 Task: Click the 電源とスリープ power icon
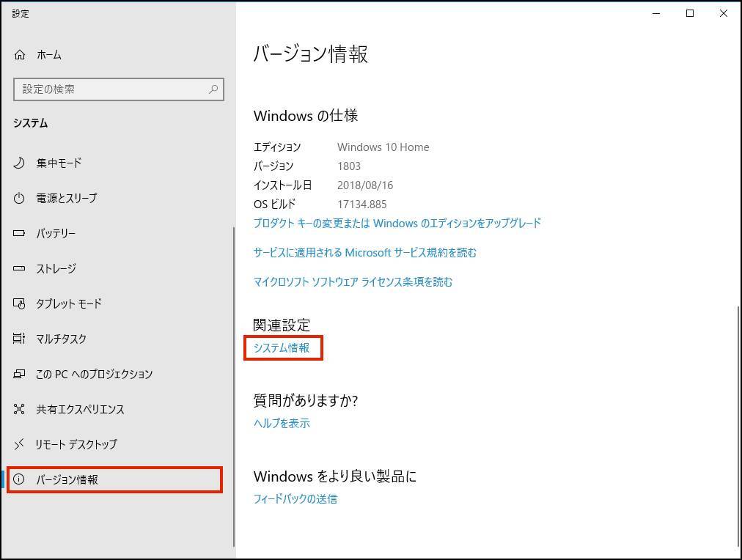[x=20, y=198]
